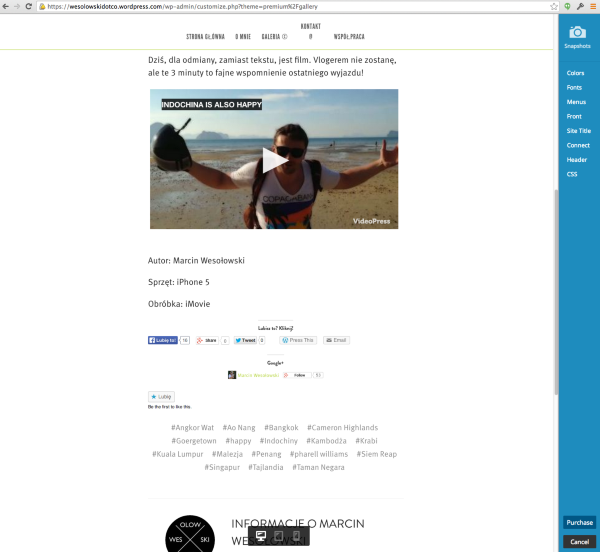This screenshot has height=552, width=600.
Task: Share the post via Email button
Action: pyautogui.click(x=336, y=340)
